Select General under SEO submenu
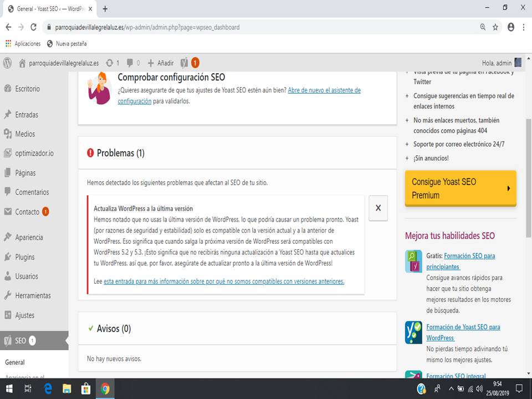This screenshot has width=532, height=399. 14,362
